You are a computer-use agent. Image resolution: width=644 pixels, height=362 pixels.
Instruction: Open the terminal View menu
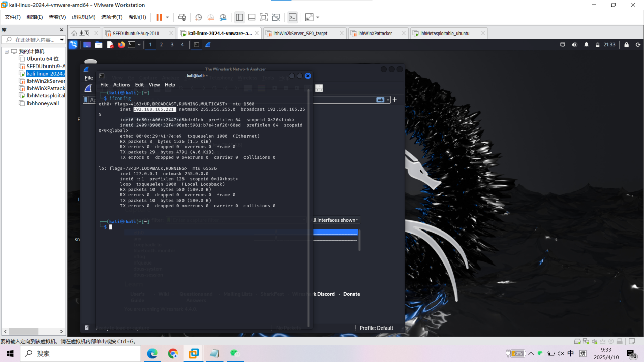[x=154, y=85]
